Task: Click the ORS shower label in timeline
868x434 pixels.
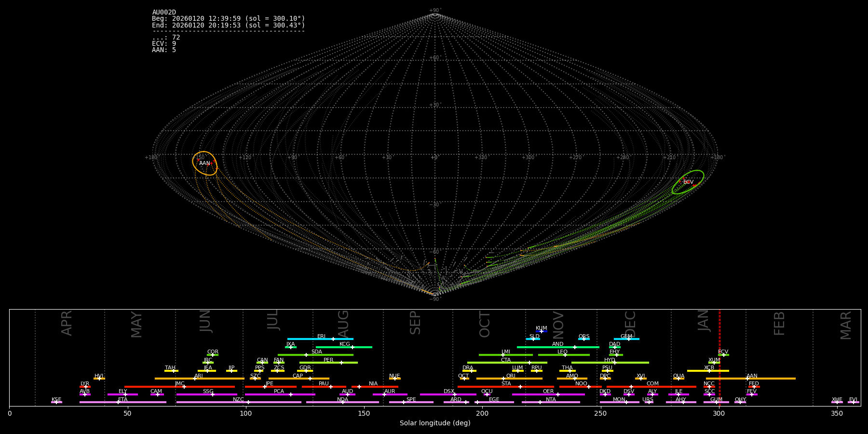Action: click(x=584, y=337)
